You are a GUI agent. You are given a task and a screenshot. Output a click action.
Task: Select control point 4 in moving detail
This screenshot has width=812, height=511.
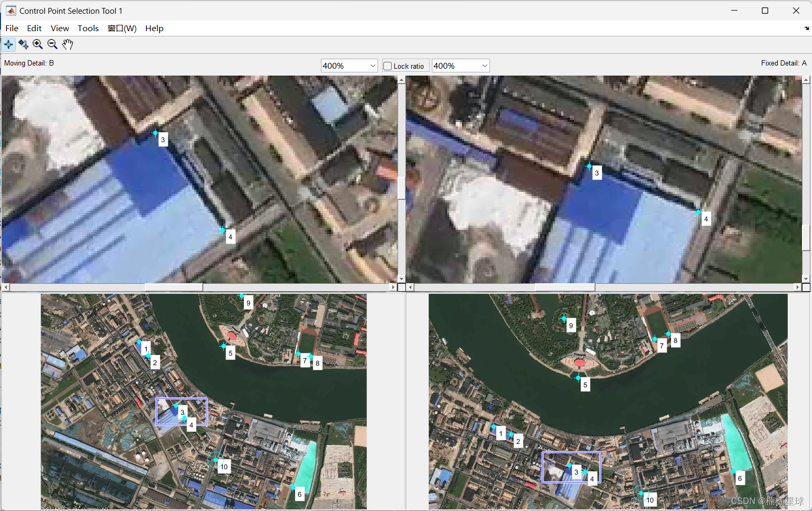coord(223,230)
